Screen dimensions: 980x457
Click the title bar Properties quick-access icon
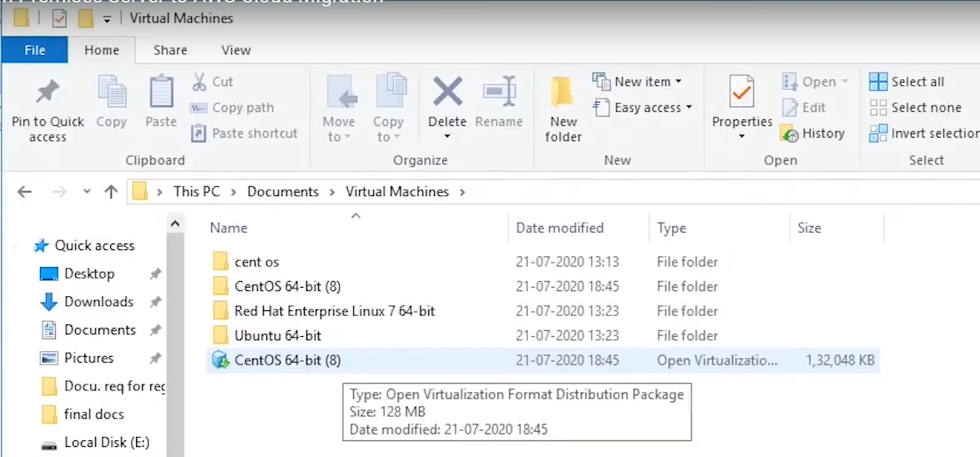pyautogui.click(x=58, y=18)
